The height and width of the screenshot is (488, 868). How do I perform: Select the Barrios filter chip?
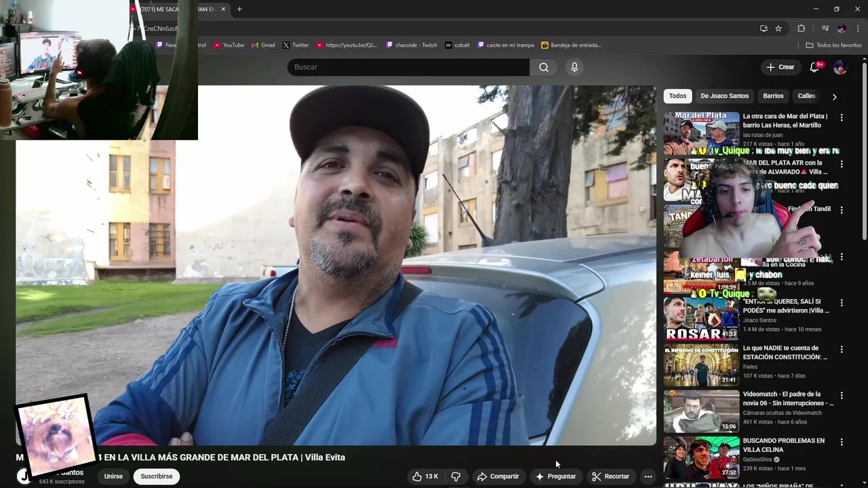pyautogui.click(x=773, y=96)
